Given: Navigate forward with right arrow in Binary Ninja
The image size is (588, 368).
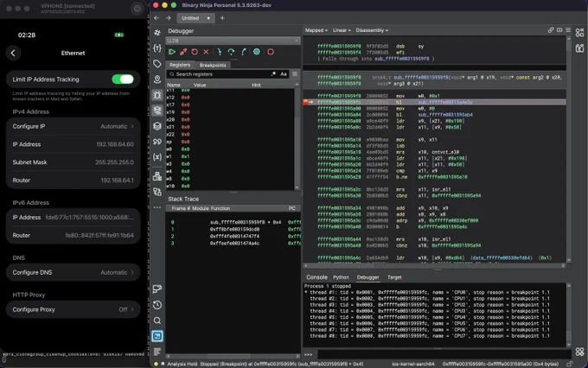Looking at the screenshot, I should (x=169, y=18).
